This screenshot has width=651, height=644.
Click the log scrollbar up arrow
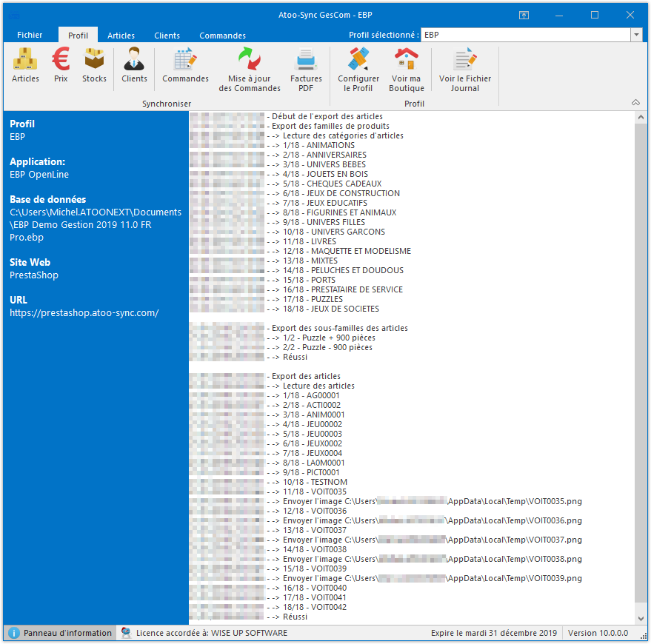641,117
